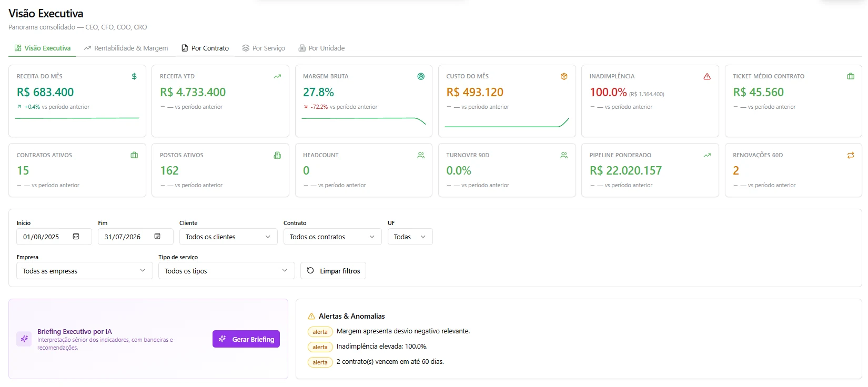Click the box icon on Custo do Mês card
This screenshot has height=387, width=868.
[564, 76]
